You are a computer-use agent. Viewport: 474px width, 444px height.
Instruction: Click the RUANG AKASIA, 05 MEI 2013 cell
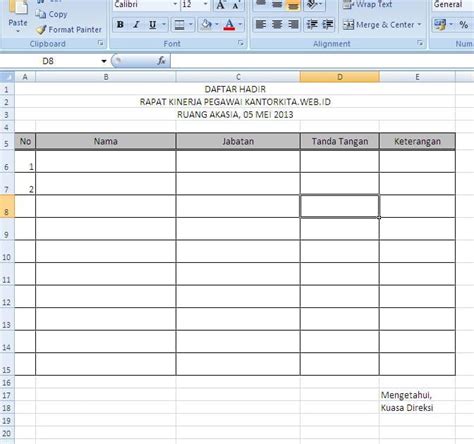coord(235,114)
